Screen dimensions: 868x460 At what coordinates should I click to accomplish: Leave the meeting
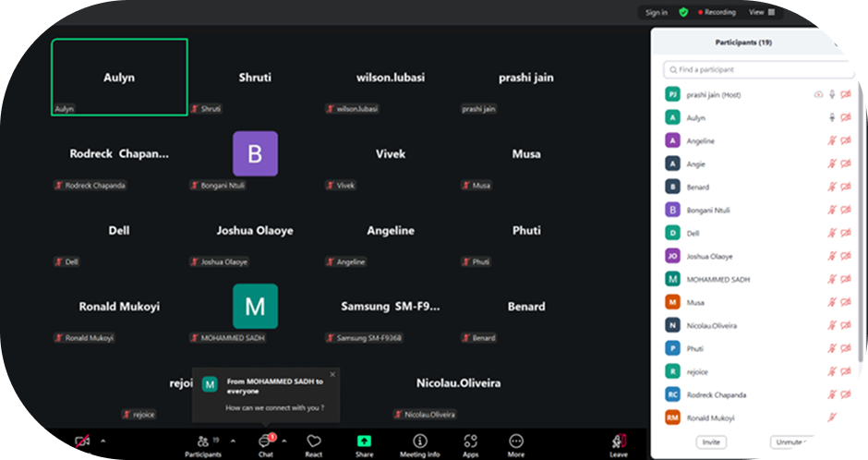click(x=619, y=445)
